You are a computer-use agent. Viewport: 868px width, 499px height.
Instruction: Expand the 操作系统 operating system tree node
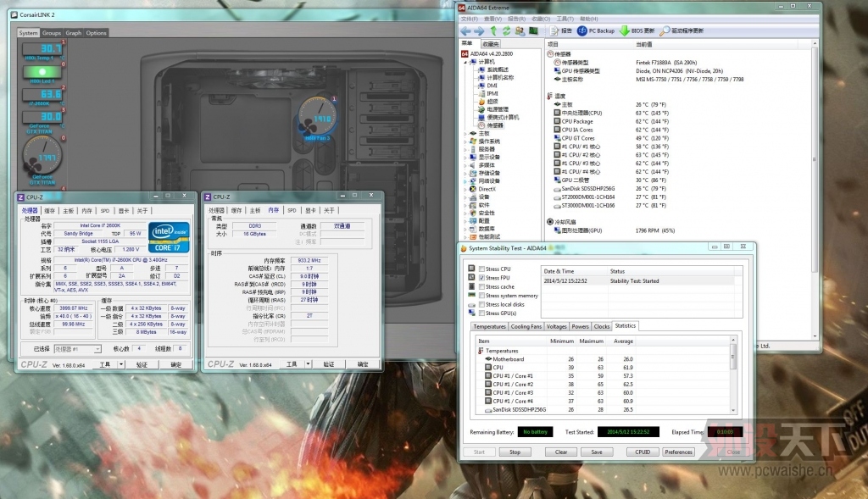[x=465, y=141]
